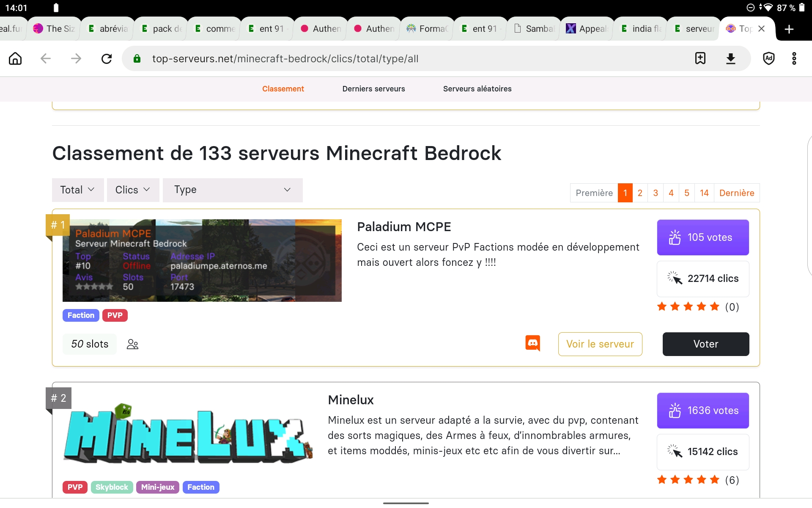Click the players icon next to 50 slots
Image resolution: width=812 pixels, height=508 pixels.
click(132, 344)
